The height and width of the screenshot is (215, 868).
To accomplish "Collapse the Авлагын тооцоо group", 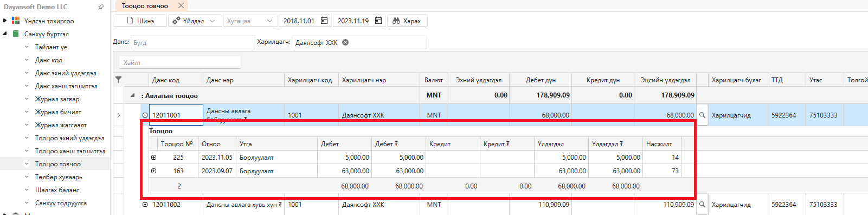I will point(133,95).
